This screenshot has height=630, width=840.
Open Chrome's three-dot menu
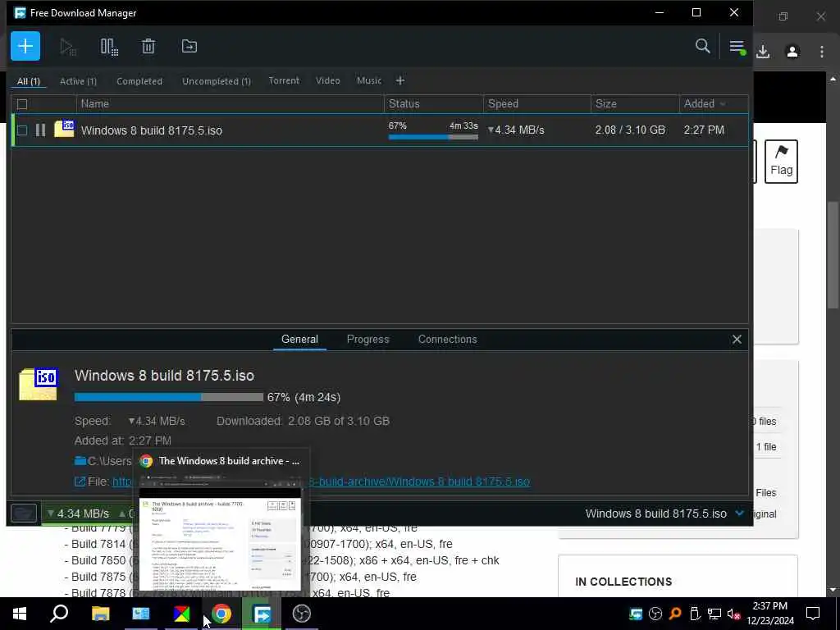pos(822,52)
